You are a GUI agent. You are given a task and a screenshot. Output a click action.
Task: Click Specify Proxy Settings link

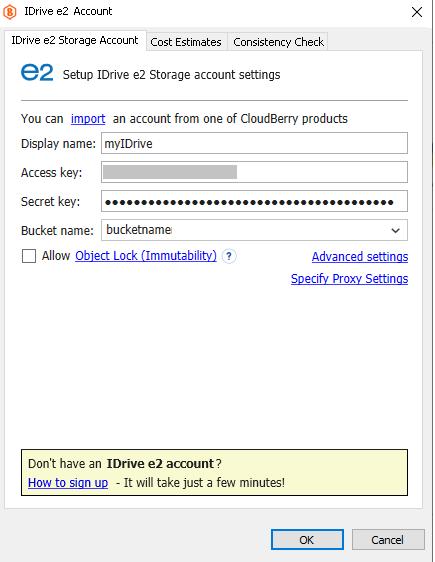(x=349, y=279)
